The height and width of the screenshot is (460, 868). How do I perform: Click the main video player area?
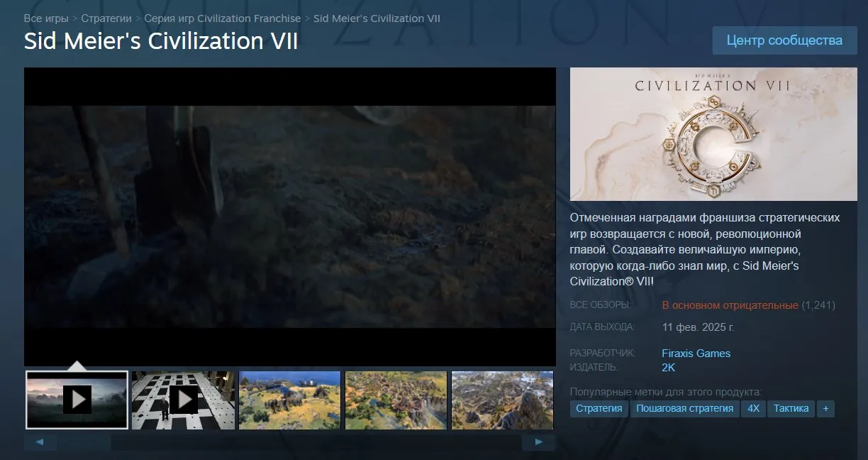(x=290, y=217)
